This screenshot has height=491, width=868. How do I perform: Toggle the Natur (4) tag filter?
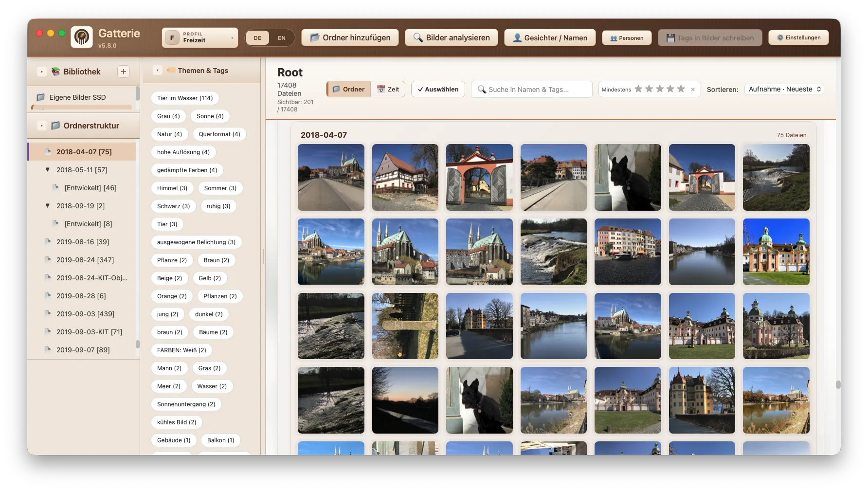coord(169,134)
